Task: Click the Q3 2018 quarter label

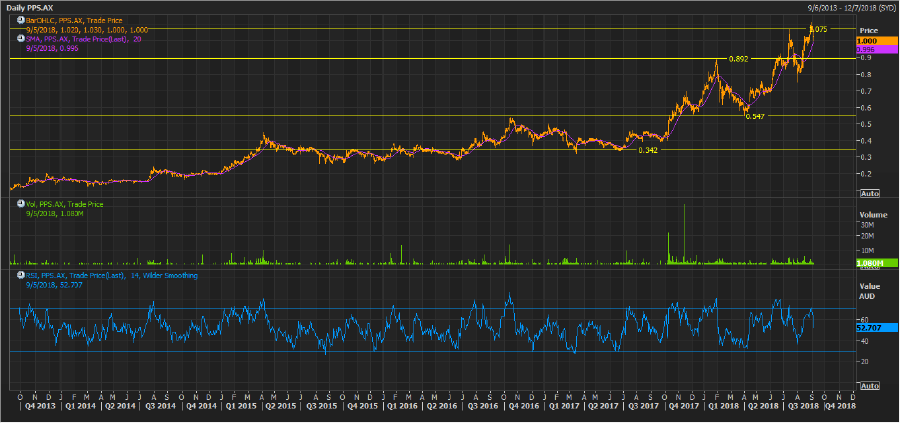Action: 802,405
